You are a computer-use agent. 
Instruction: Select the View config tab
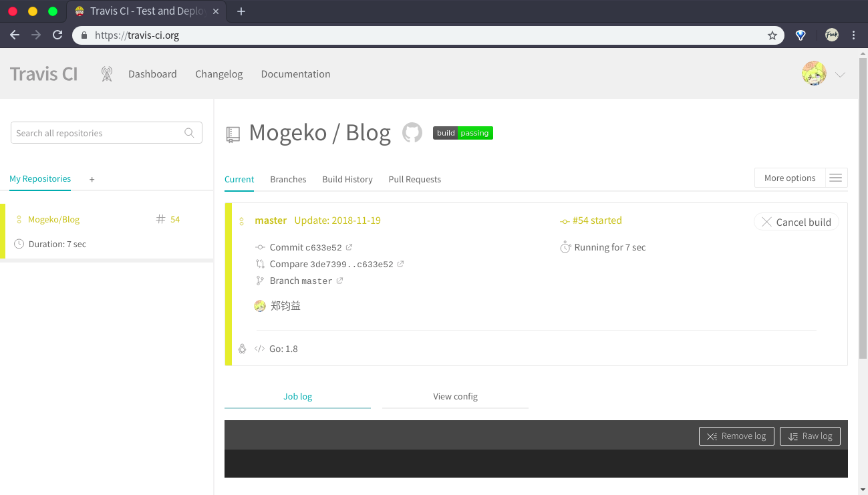pyautogui.click(x=455, y=396)
